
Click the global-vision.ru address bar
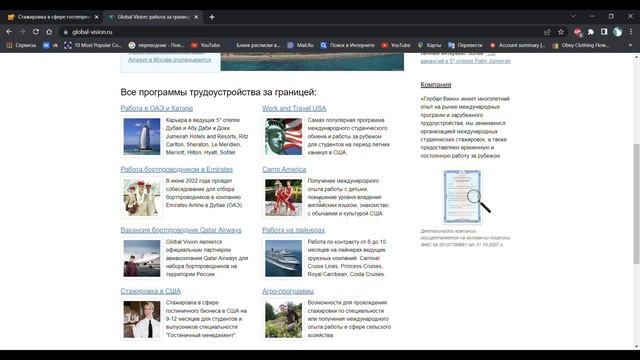tap(302, 32)
